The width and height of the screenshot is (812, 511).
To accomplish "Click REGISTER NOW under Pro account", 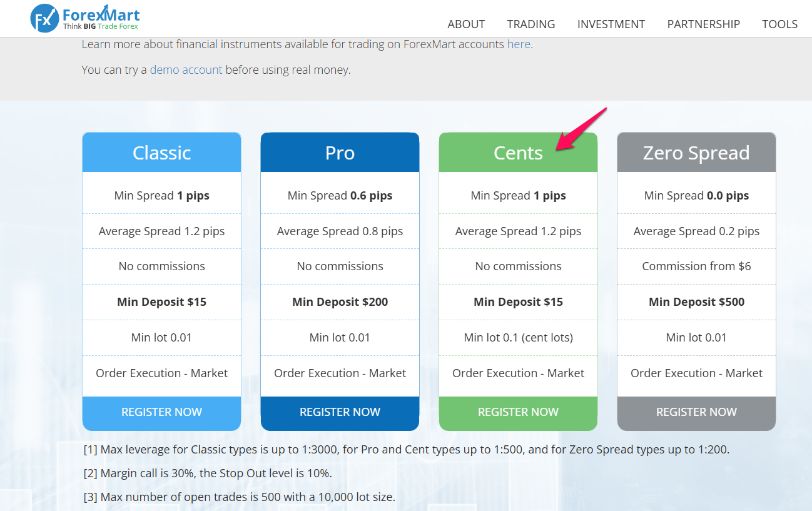I will click(340, 412).
